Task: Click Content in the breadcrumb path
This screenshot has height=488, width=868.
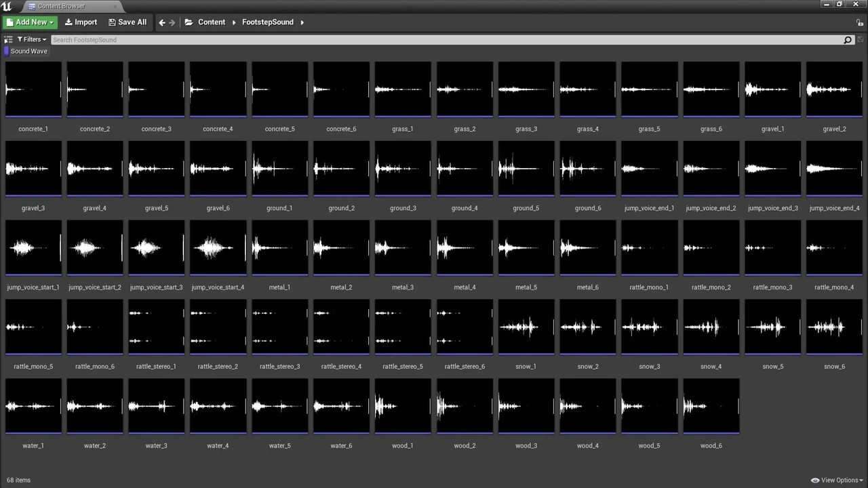Action: tap(212, 22)
